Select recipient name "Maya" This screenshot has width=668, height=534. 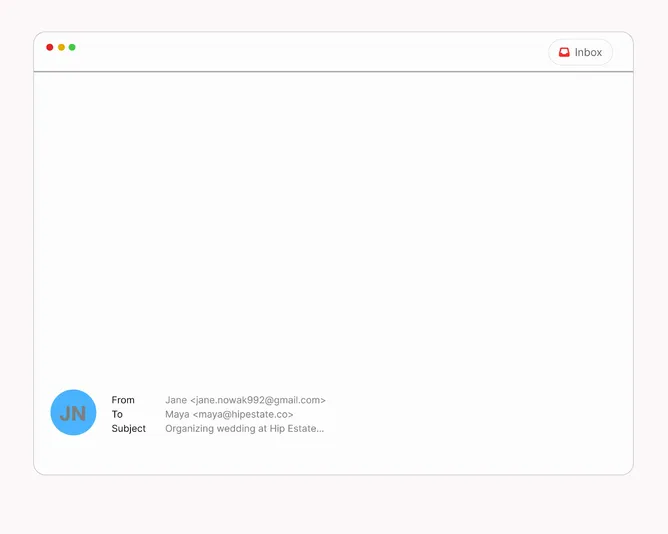coord(177,414)
